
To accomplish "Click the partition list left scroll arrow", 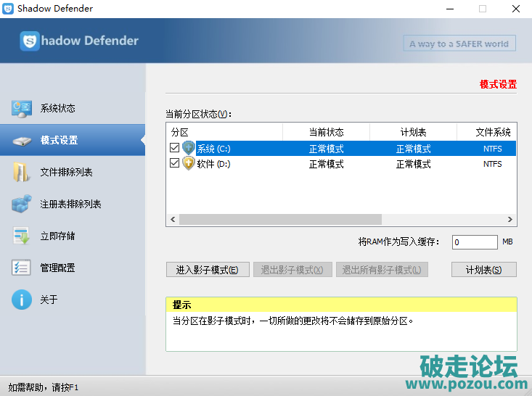I will pyautogui.click(x=173, y=219).
